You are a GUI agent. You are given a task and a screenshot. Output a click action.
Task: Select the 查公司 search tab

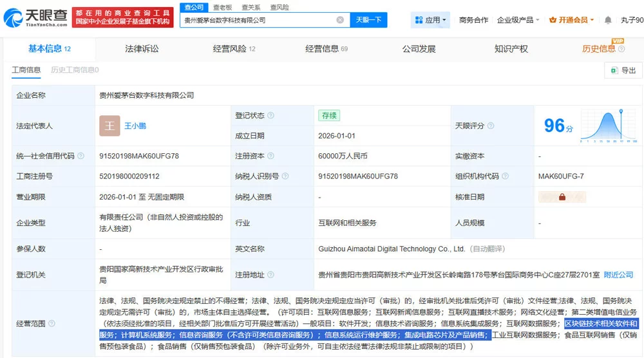[x=194, y=7]
